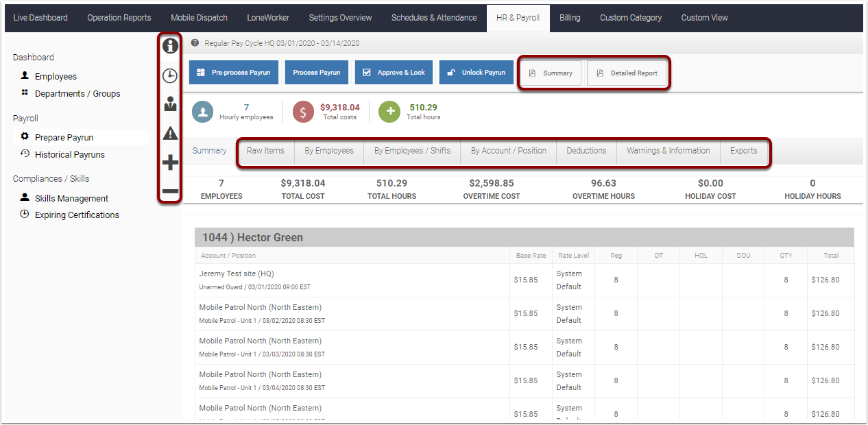Click the info icon in the vertical toolbar
The image size is (868, 425).
169,45
